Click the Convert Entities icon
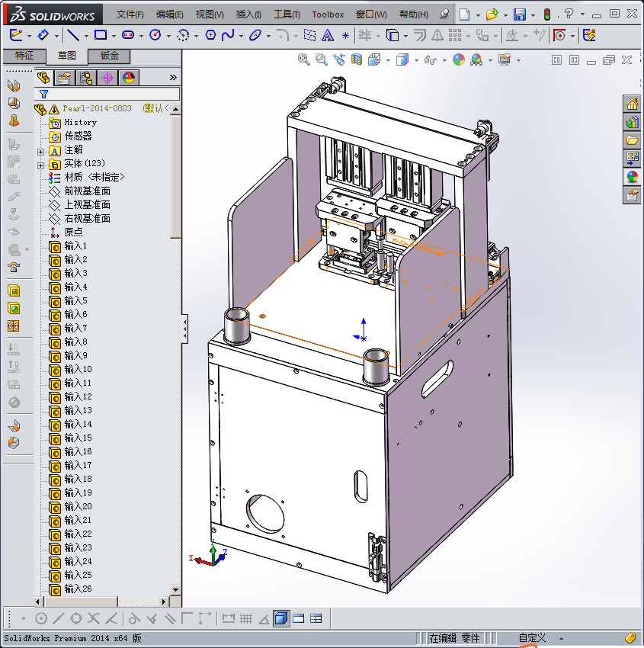This screenshot has height=648, width=644. 392,35
